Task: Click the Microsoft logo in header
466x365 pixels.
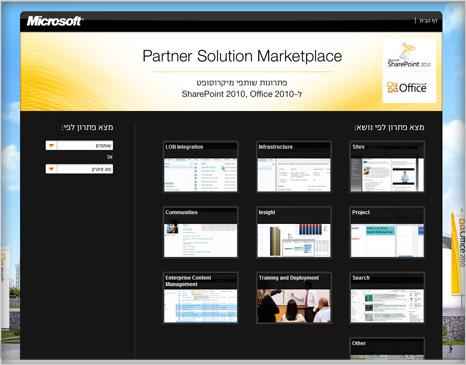Action: [x=55, y=21]
